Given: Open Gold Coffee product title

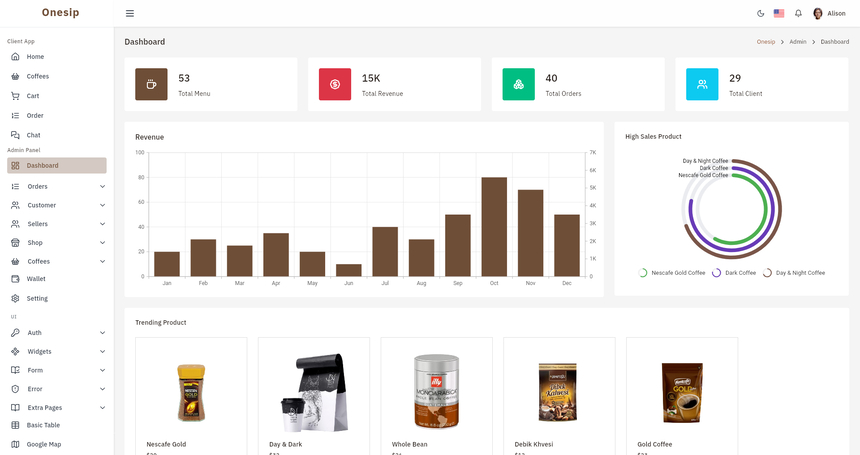Looking at the screenshot, I should click(654, 444).
